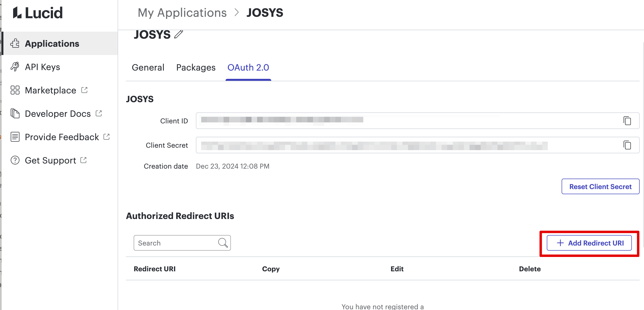Screen dimensions: 644x310
Task: Click the API Keys key icon
Action: click(15, 67)
